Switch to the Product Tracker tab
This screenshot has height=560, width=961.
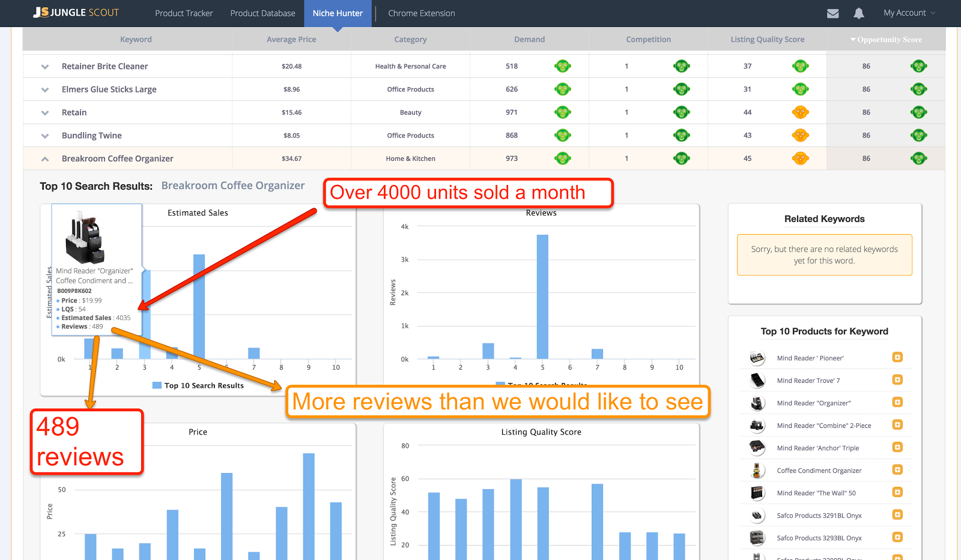184,13
